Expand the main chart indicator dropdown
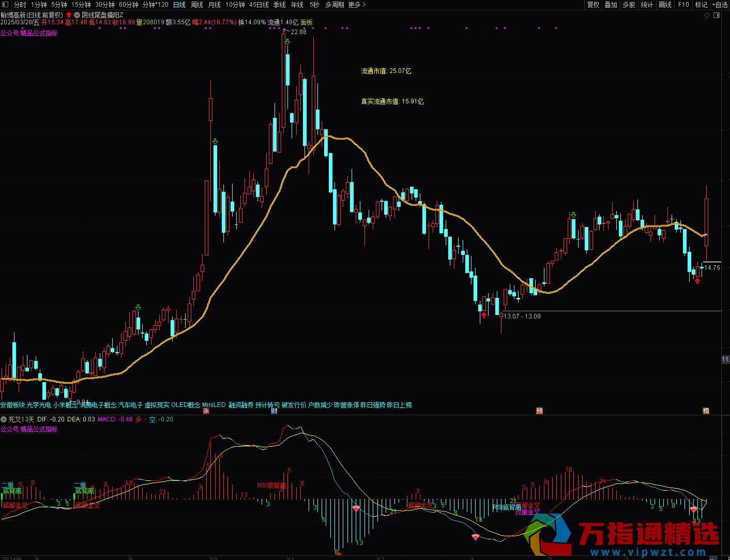The width and height of the screenshot is (730, 560). coord(77,15)
